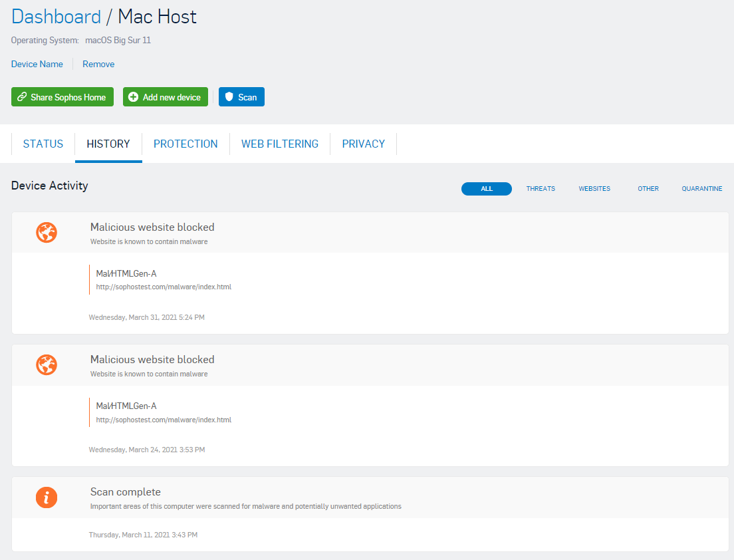Expand the Scan complete event header

126,492
